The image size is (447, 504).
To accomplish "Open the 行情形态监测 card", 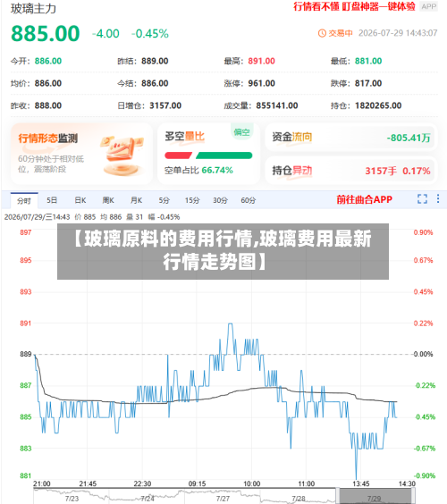I will 81,154.
